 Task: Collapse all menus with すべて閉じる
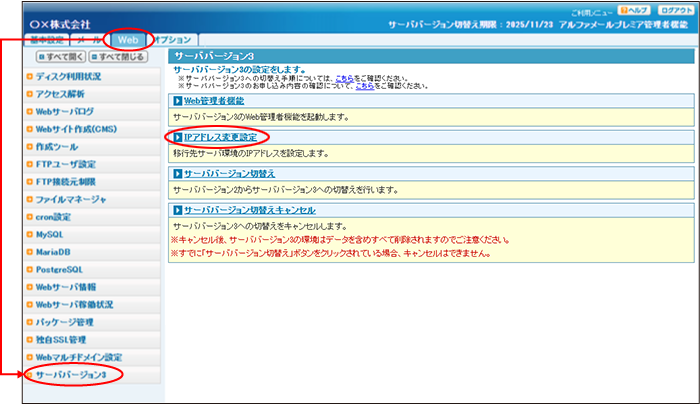tap(120, 56)
